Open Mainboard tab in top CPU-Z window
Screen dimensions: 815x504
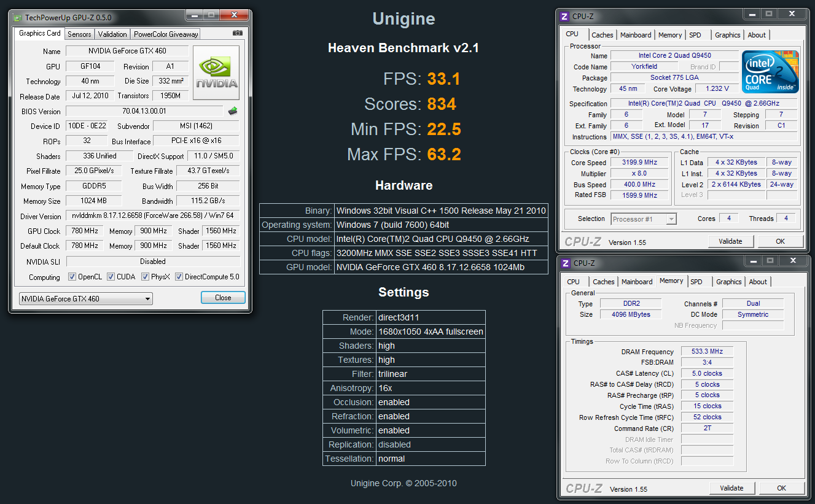[x=636, y=35]
